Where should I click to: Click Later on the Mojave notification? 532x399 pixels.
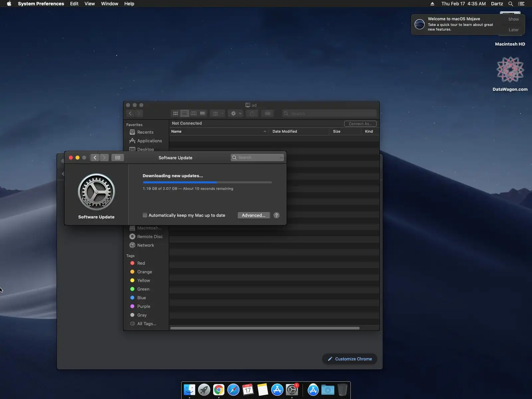coord(513,30)
